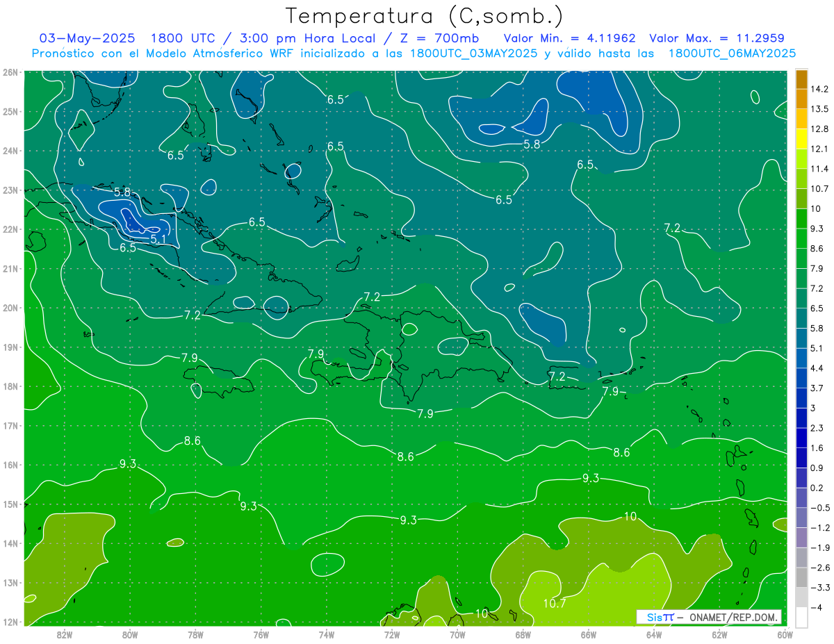Click the 12.8 value on the color bar
This screenshot has height=644, width=834.
[819, 129]
